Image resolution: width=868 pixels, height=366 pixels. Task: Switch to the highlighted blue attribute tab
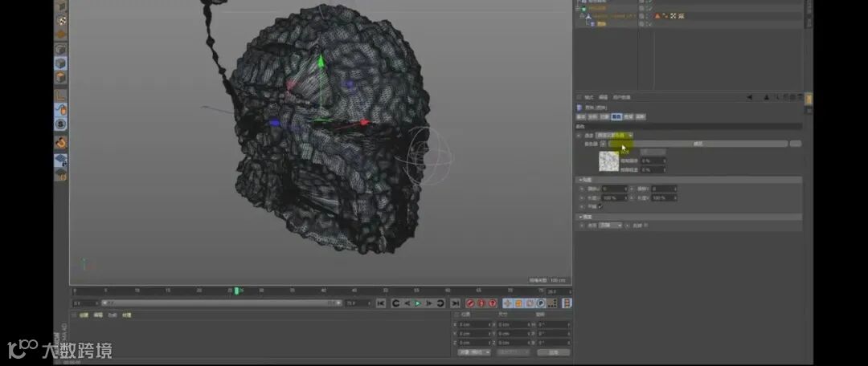click(x=616, y=116)
